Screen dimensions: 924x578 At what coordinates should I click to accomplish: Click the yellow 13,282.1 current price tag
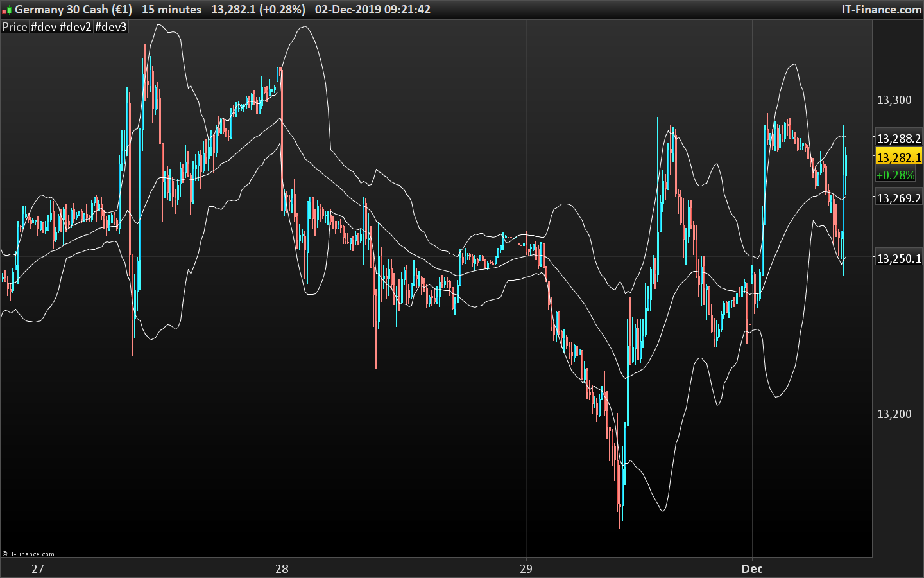point(898,157)
